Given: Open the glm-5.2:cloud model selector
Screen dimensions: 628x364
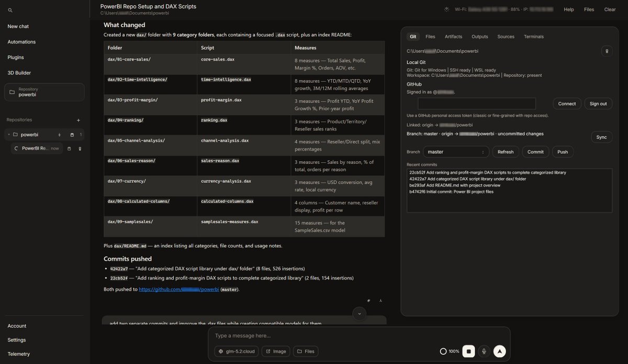Looking at the screenshot, I should [x=237, y=351].
